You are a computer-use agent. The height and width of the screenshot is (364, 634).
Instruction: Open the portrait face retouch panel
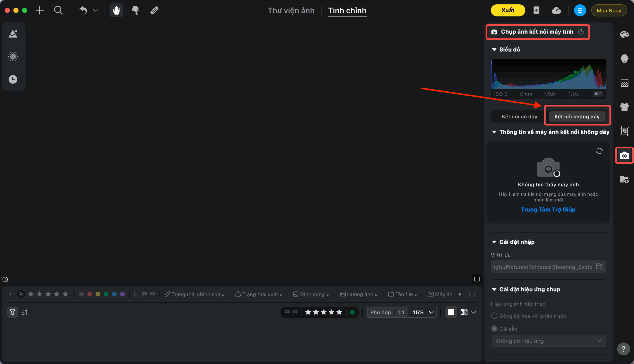pos(624,59)
